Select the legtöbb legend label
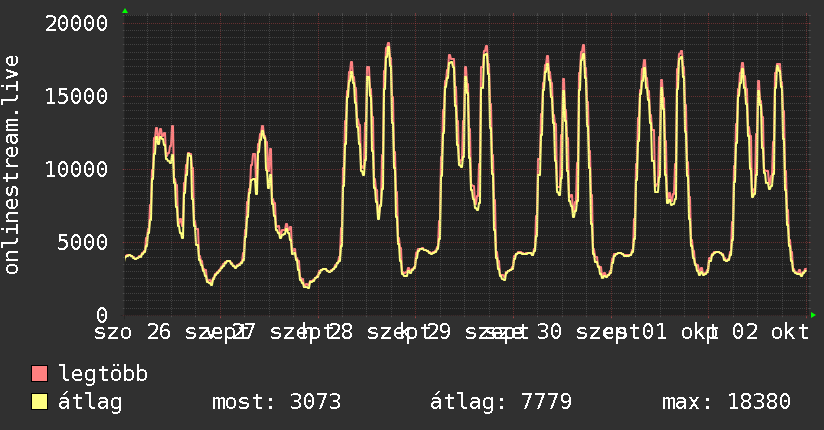 (103, 374)
